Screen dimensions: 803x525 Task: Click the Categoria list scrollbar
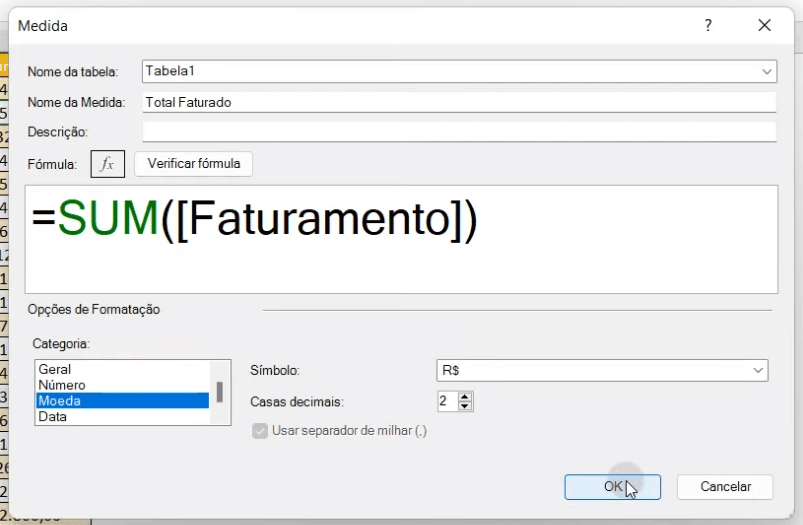[x=220, y=392]
